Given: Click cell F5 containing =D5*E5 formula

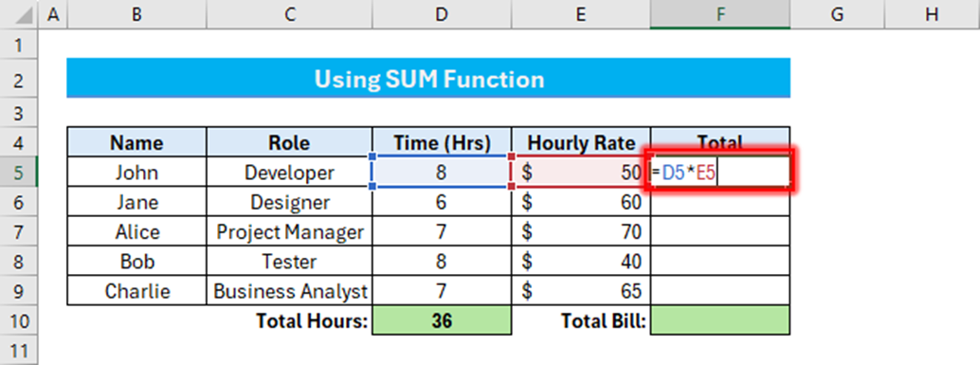Looking at the screenshot, I should pyautogui.click(x=720, y=172).
